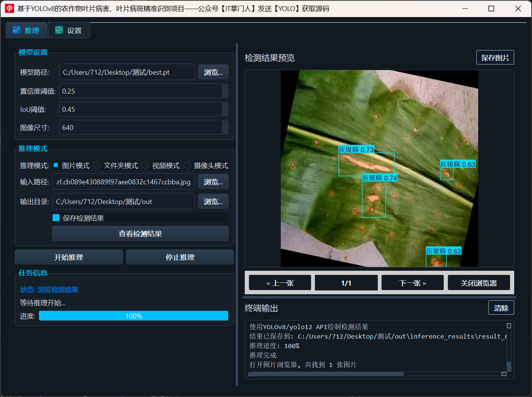Image resolution: width=532 pixels, height=397 pixels.
Task: Click the 模型路径 input field
Action: pos(127,72)
